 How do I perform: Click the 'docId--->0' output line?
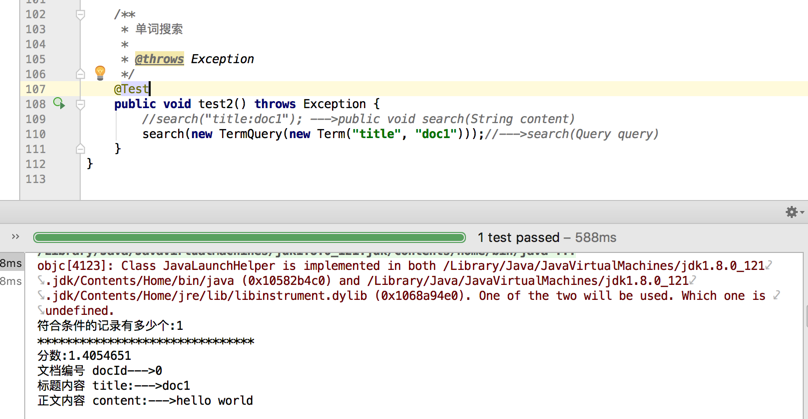pyautogui.click(x=100, y=371)
